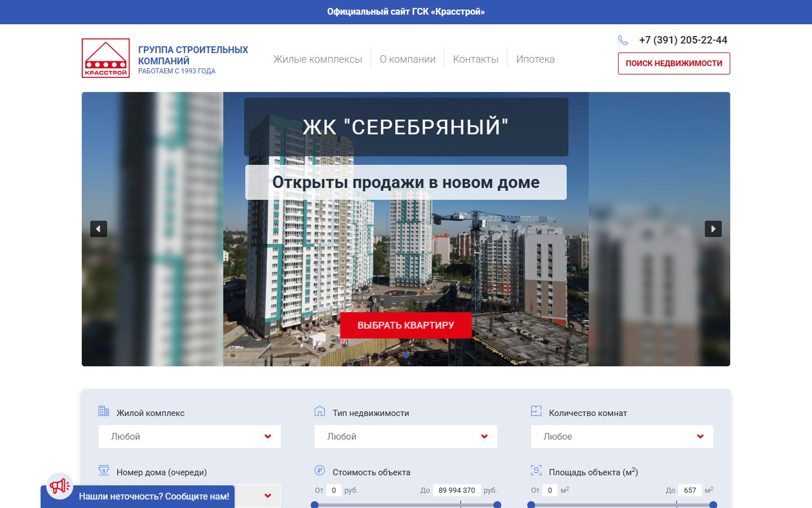The height and width of the screenshot is (508, 812).
Task: Open Контакты menu item
Action: pyautogui.click(x=476, y=59)
